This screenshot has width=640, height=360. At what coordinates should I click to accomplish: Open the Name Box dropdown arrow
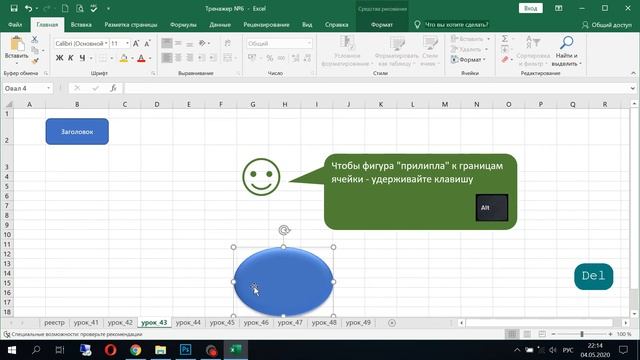(x=49, y=88)
